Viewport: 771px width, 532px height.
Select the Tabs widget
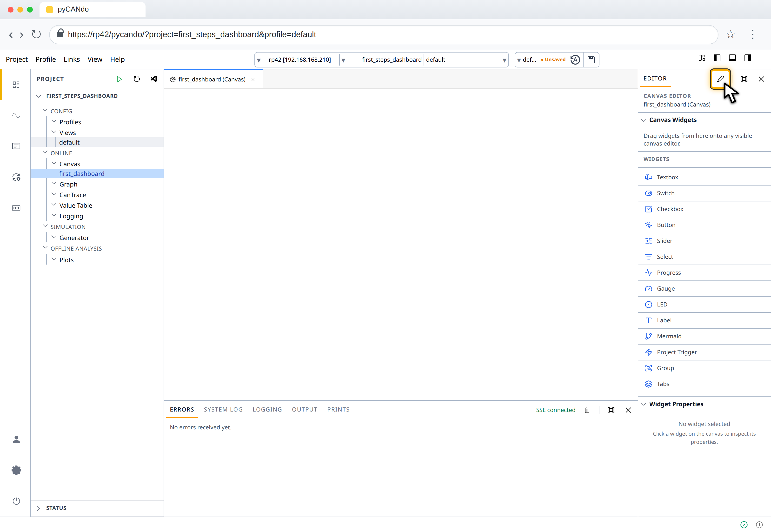tap(704, 384)
